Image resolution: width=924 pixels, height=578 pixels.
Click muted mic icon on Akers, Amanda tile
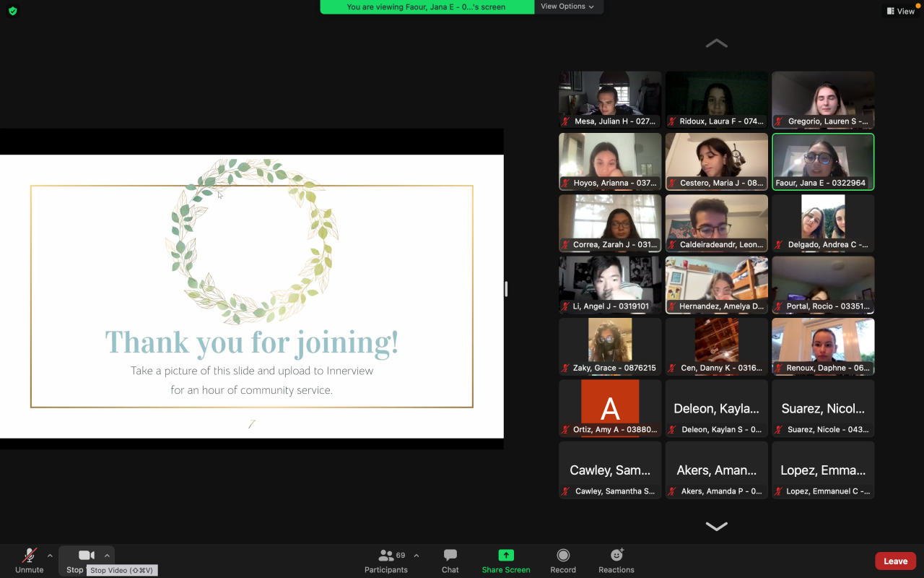pyautogui.click(x=673, y=491)
